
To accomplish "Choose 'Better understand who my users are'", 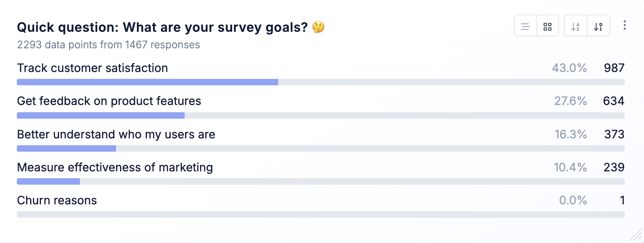I will click(x=116, y=134).
